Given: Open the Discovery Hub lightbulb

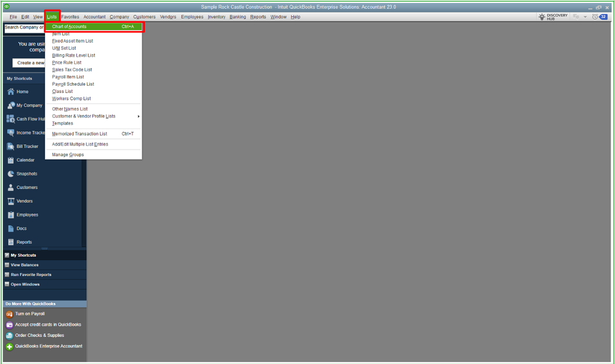Looking at the screenshot, I should [542, 17].
